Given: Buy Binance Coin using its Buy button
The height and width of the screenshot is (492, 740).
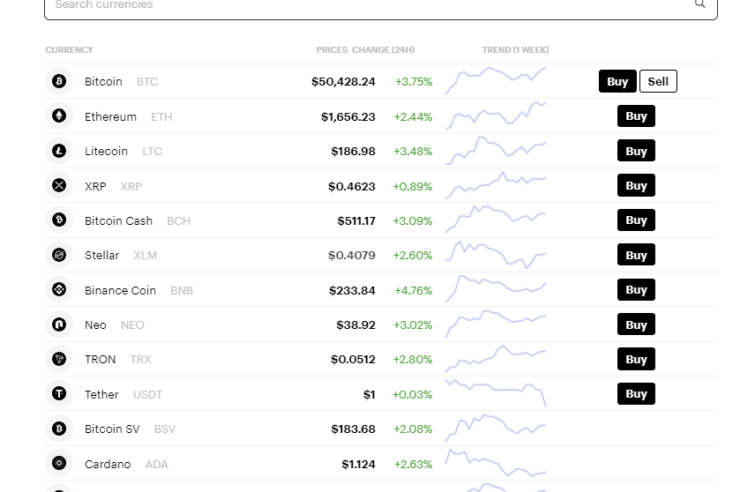Looking at the screenshot, I should 636,290.
